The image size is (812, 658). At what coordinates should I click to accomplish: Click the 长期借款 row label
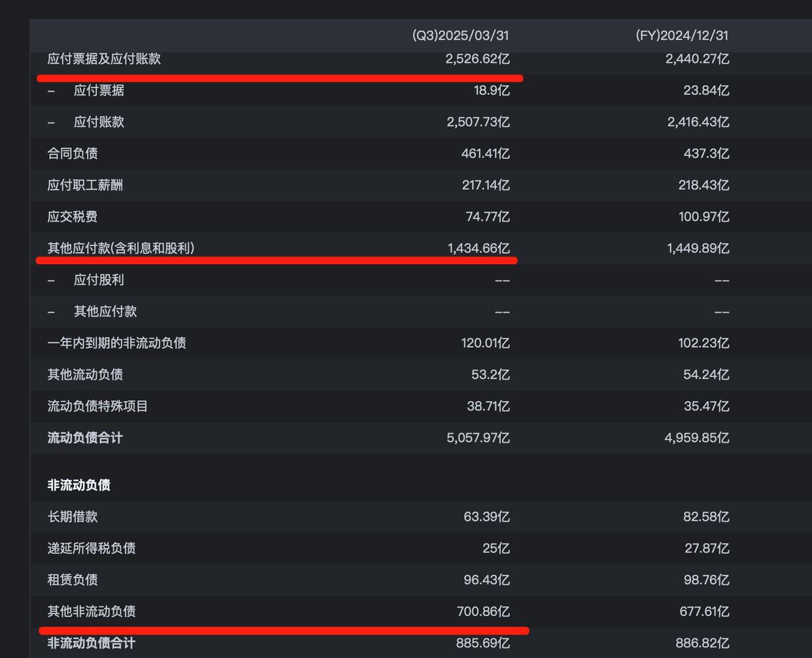pos(73,517)
